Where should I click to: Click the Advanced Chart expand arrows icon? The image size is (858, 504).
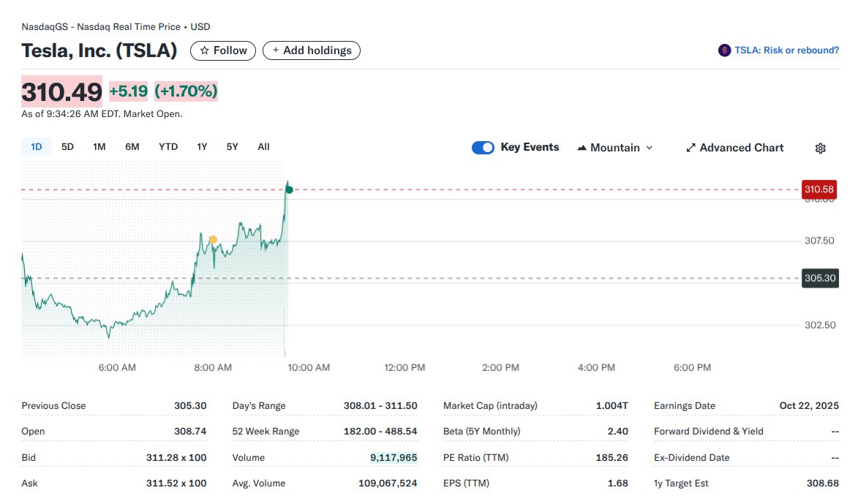[690, 148]
